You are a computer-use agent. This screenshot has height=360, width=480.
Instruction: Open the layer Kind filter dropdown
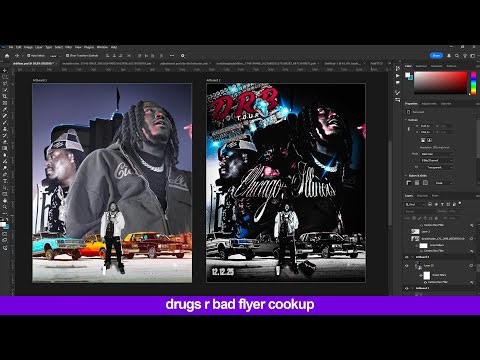[x=415, y=204]
